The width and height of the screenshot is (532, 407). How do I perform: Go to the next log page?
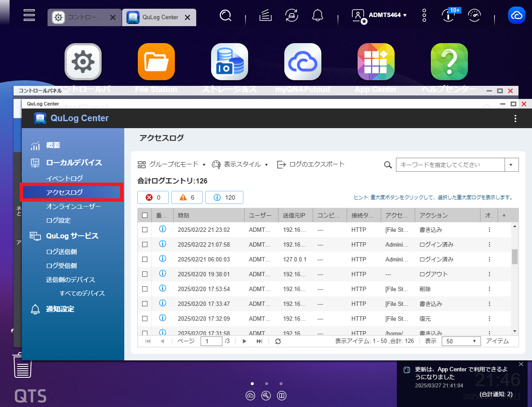tap(245, 341)
